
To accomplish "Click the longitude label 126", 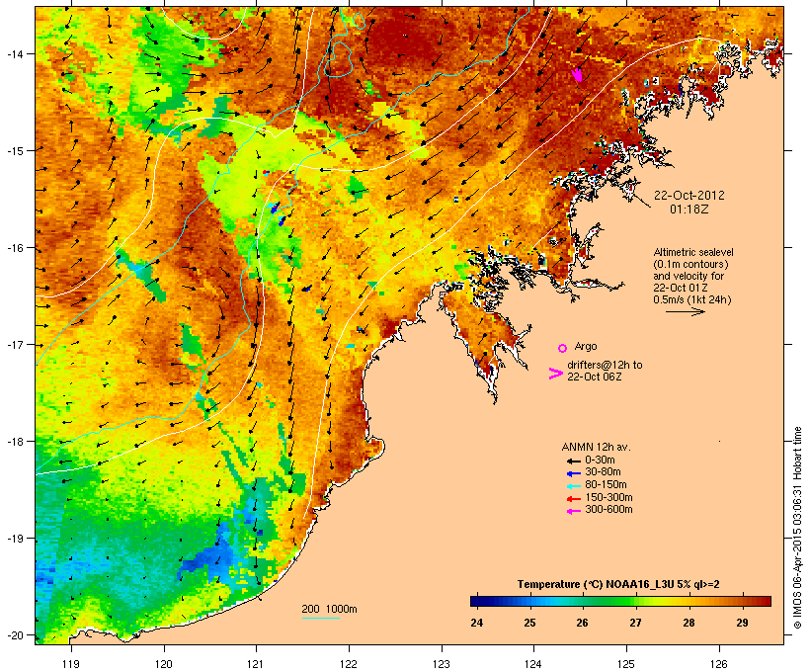I will point(719,664).
